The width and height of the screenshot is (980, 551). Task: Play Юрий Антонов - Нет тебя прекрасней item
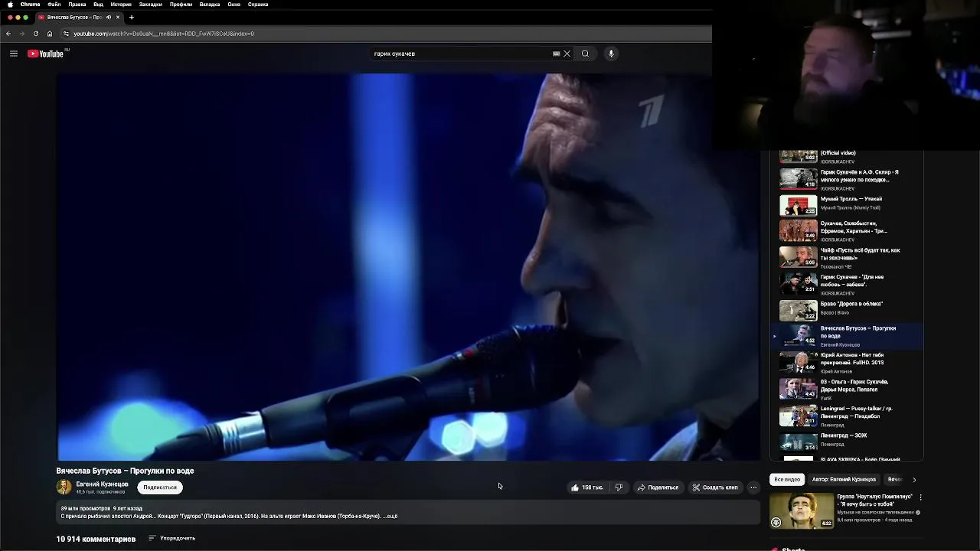(846, 362)
